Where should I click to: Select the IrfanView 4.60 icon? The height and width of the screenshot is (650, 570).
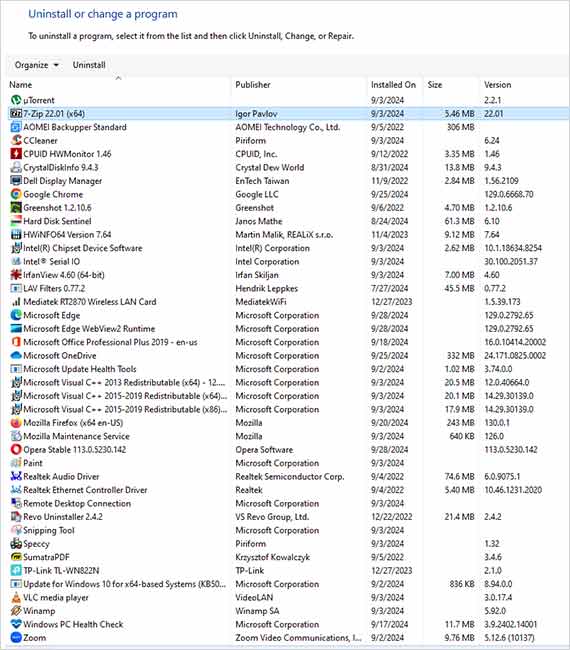coord(16,274)
